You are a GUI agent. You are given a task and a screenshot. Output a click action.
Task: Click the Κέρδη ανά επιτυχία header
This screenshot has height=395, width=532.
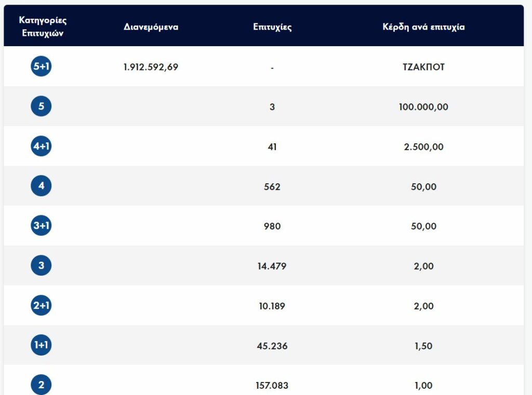tap(423, 27)
